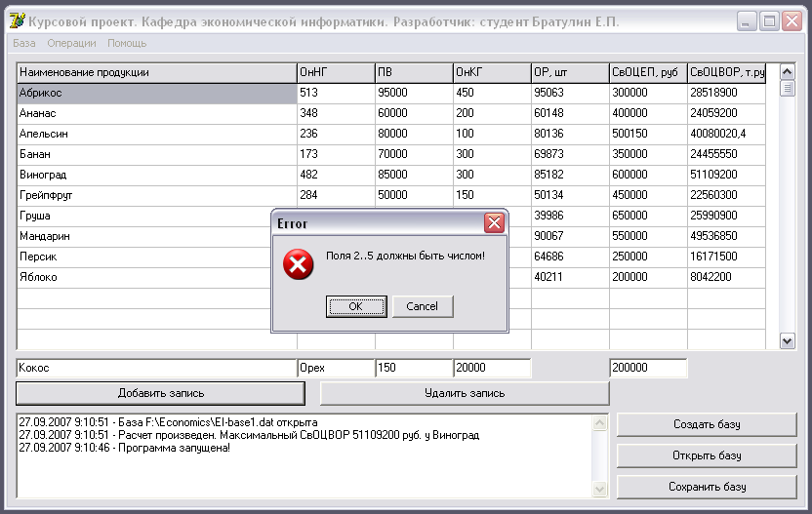This screenshot has height=514, width=812.
Task: Click the СвОЦВОР column header
Action: click(x=726, y=73)
